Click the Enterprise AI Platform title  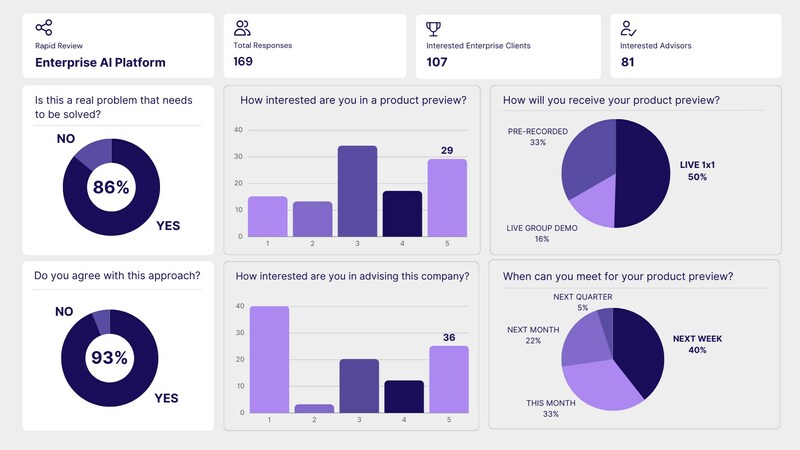click(101, 62)
